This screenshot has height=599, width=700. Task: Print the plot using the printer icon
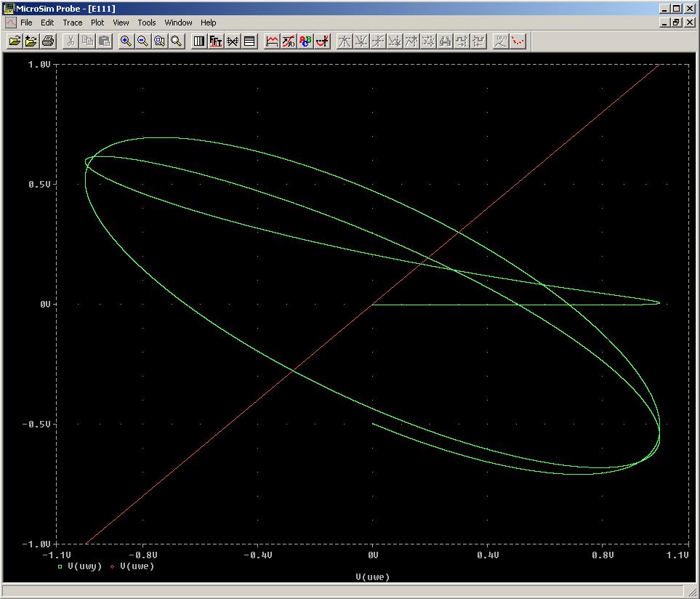coord(48,41)
